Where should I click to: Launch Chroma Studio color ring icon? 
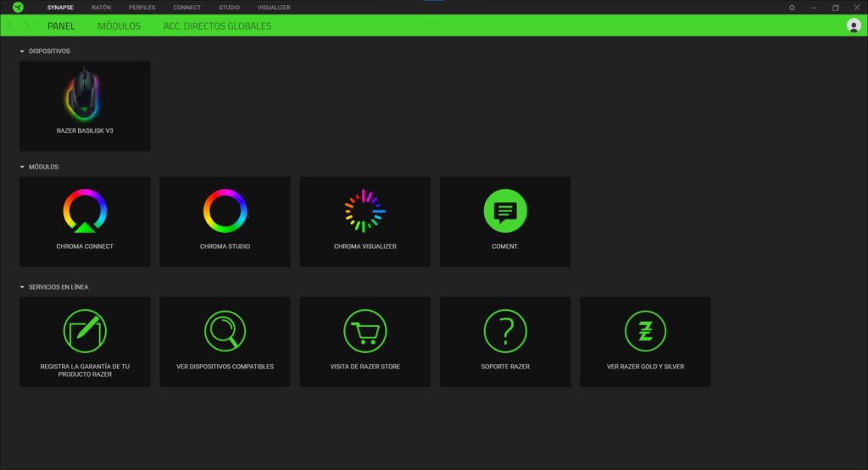(225, 211)
